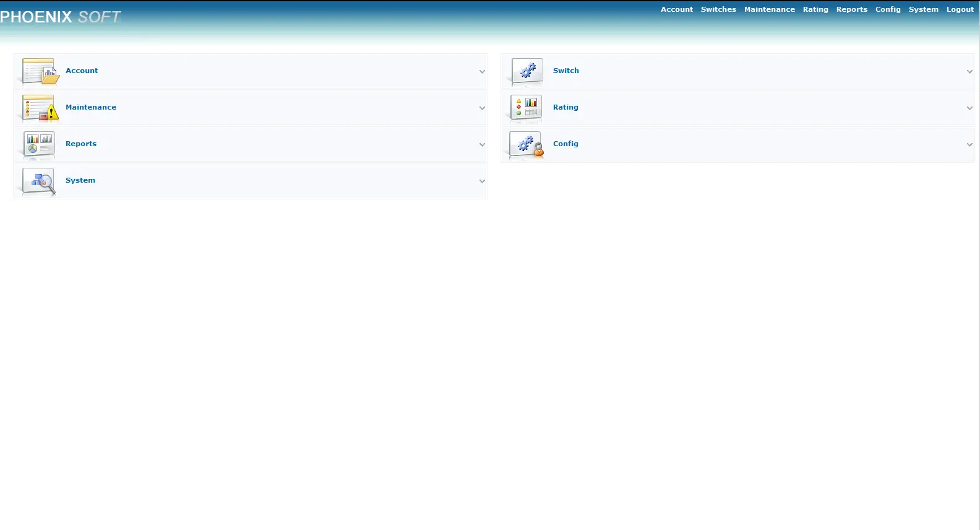
Task: Click the System magnifier icon
Action: pyautogui.click(x=39, y=181)
